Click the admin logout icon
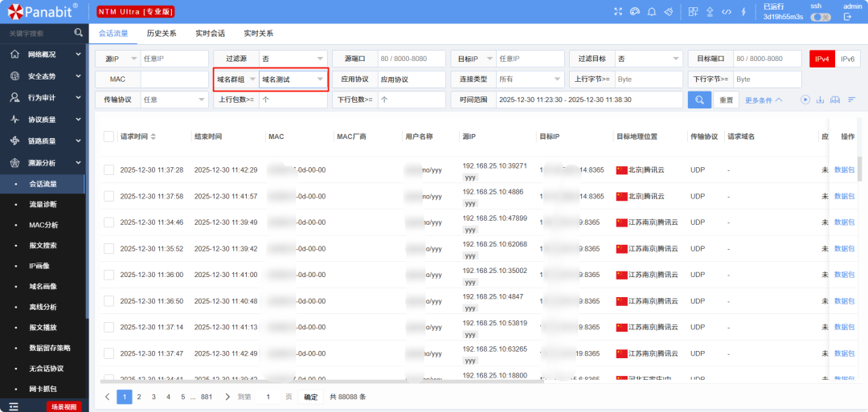Image resolution: width=868 pixels, height=412 pixels. click(x=847, y=17)
